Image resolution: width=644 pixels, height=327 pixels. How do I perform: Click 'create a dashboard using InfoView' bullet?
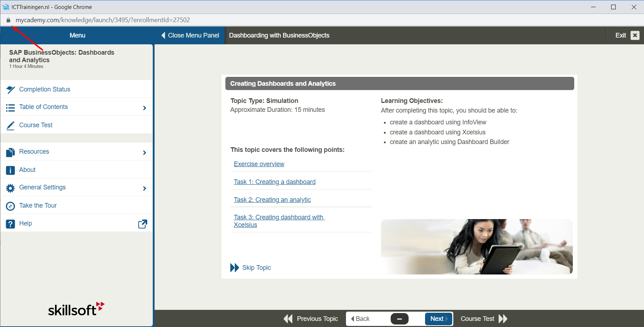[x=438, y=122]
